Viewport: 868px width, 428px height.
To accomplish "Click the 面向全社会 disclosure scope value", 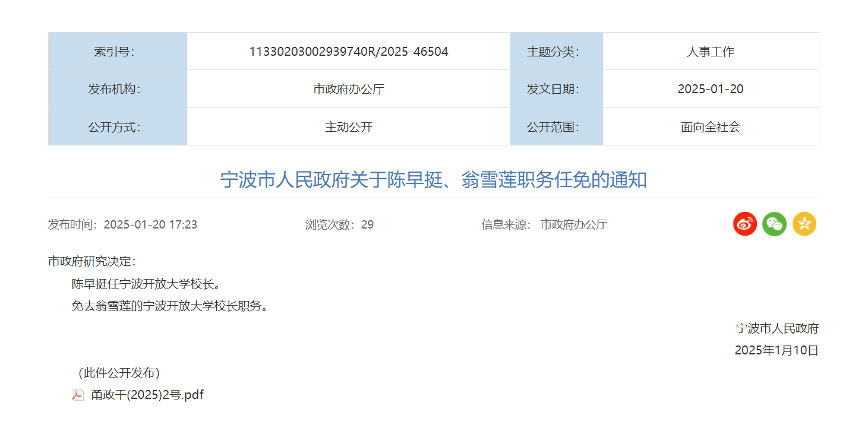I will tap(711, 127).
